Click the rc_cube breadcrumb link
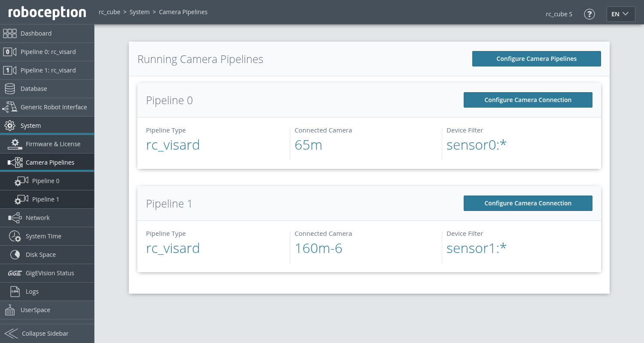The height and width of the screenshot is (343, 644). 109,12
